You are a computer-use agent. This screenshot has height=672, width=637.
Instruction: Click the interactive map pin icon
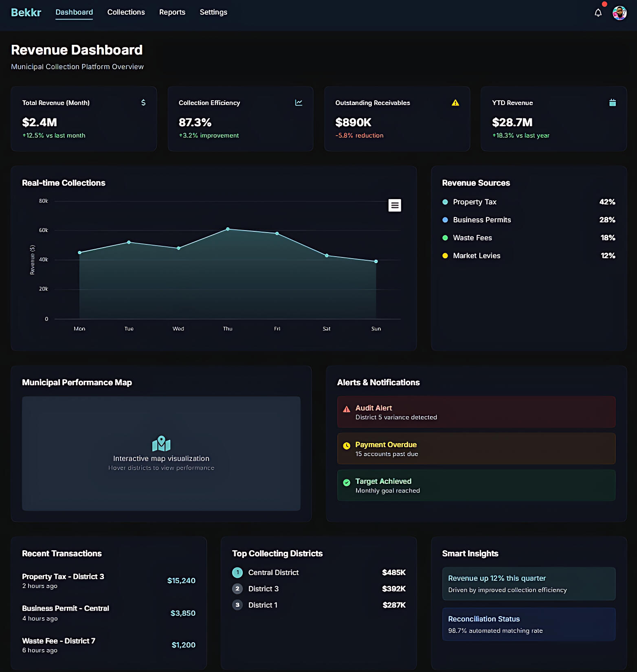161,444
